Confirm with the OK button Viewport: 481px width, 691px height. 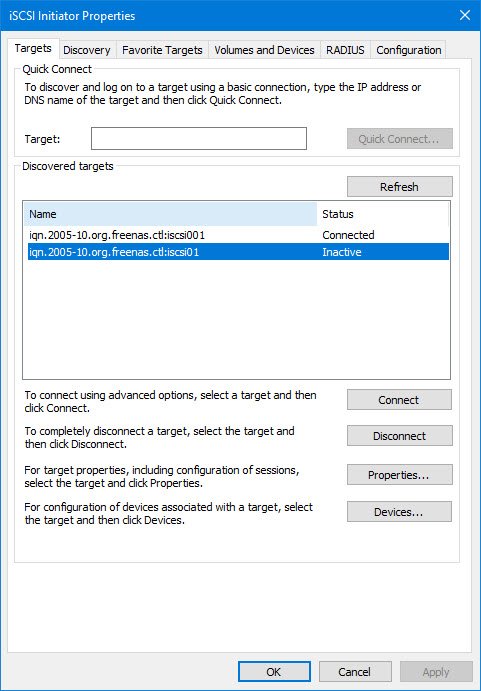point(274,672)
